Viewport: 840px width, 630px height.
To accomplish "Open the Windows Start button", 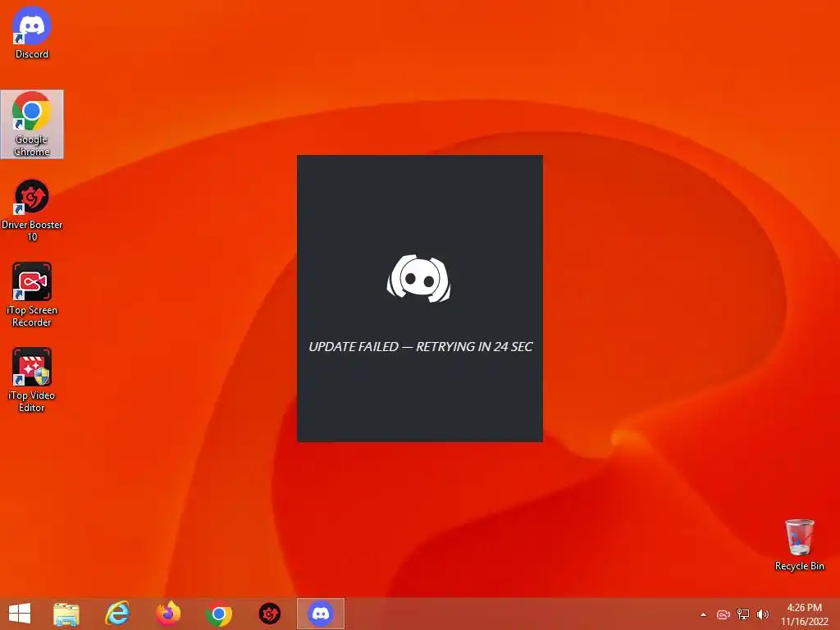I will click(20, 614).
